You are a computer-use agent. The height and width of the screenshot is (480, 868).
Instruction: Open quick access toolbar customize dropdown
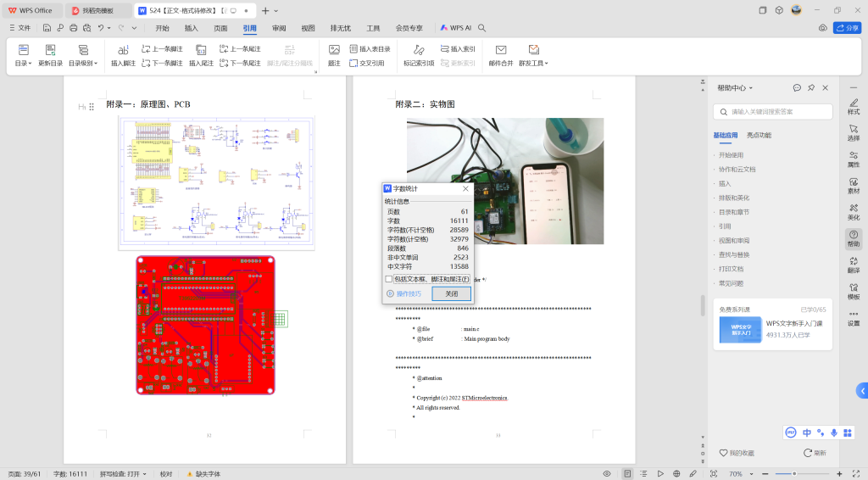134,28
